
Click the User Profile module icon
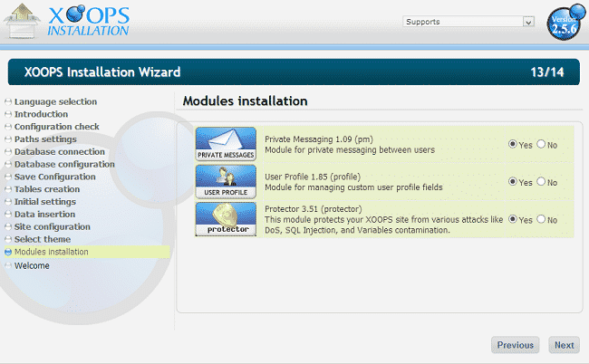tap(226, 181)
